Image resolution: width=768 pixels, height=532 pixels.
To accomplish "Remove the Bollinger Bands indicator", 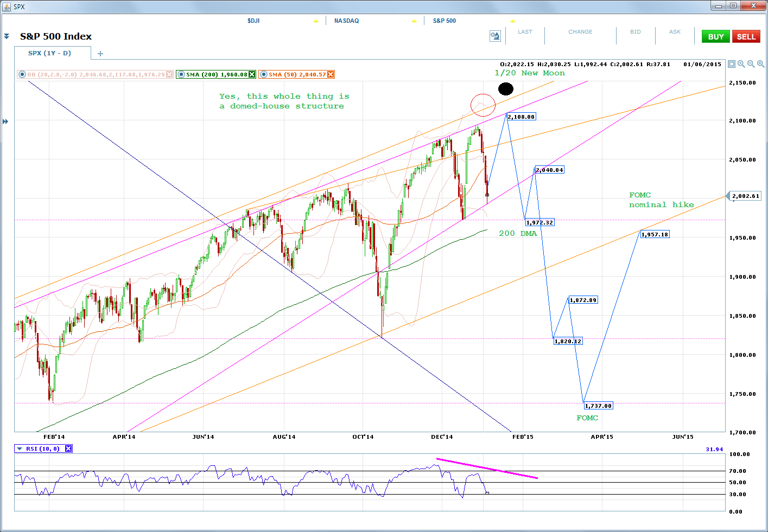I will (x=169, y=74).
